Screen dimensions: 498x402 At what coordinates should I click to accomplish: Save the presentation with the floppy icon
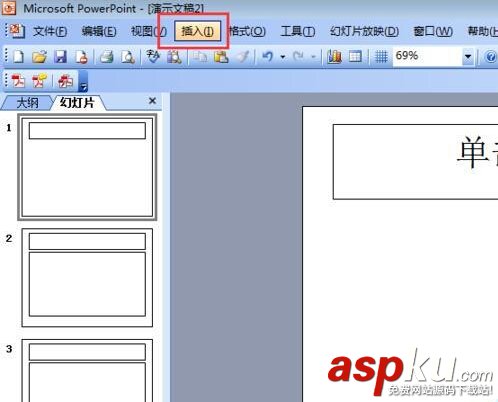pos(60,56)
